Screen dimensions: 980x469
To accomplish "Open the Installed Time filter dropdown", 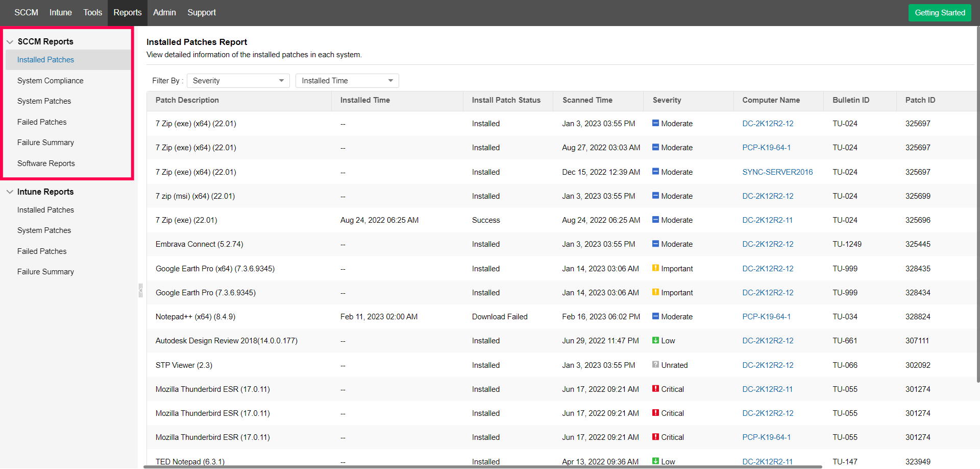I will click(347, 81).
